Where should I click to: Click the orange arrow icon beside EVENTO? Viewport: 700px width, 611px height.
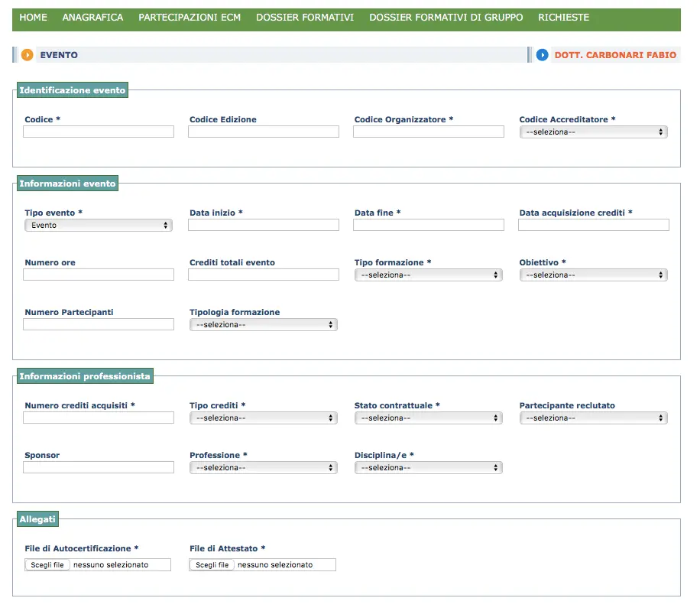click(28, 55)
